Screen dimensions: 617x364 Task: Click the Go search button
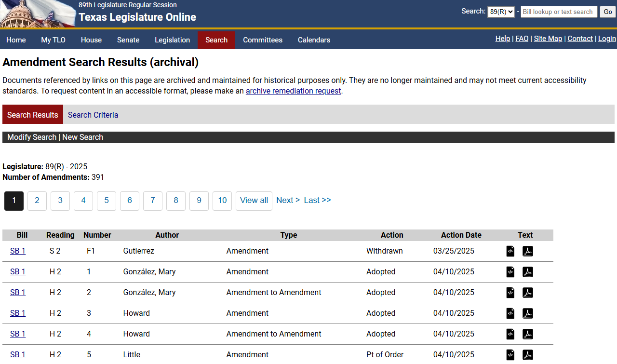(607, 12)
